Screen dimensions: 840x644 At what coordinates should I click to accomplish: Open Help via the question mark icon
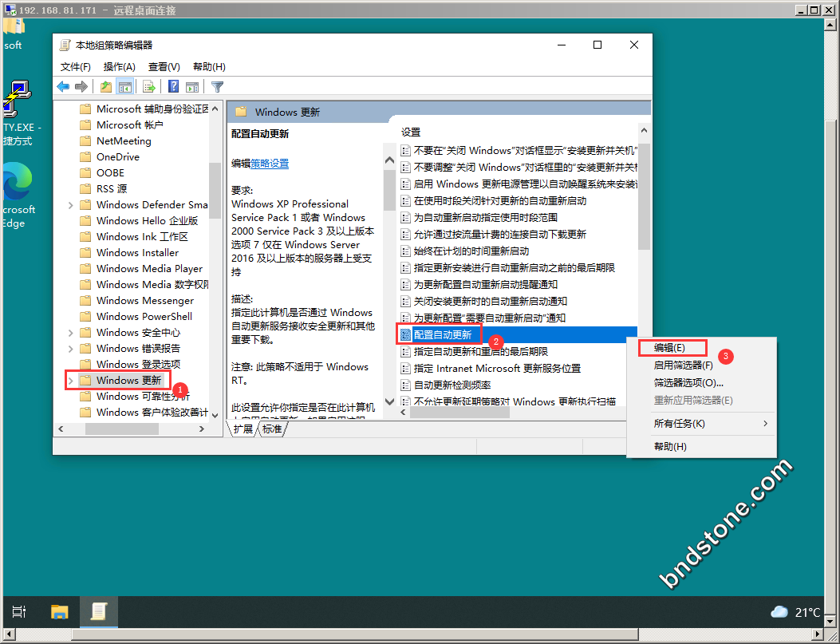tap(173, 87)
